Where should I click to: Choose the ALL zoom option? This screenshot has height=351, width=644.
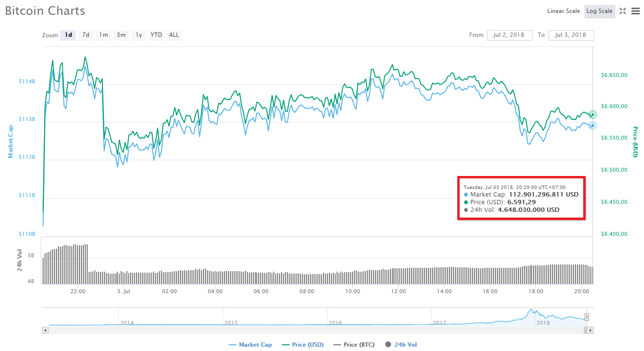tap(174, 34)
